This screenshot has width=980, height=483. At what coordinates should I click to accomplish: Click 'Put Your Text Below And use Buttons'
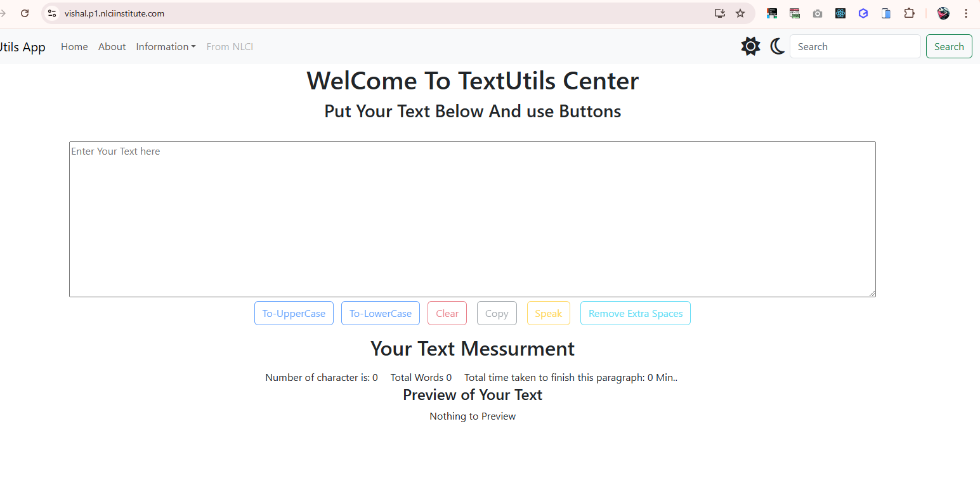[473, 111]
